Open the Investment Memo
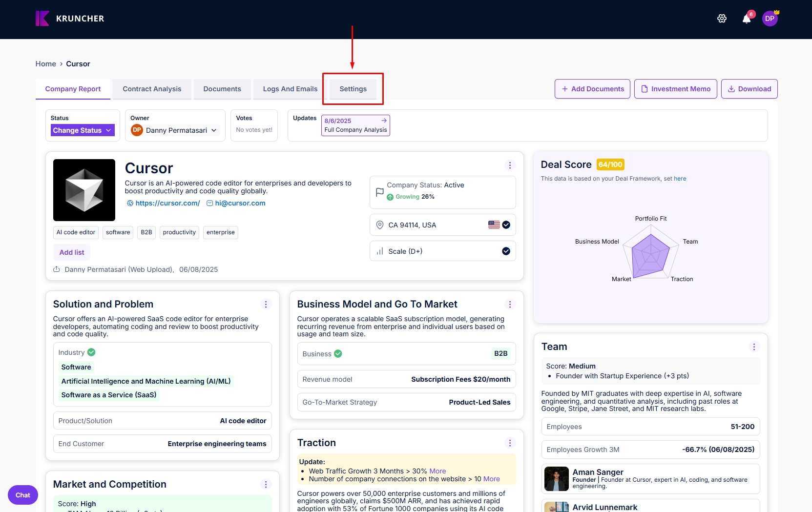The width and height of the screenshot is (812, 512). [x=676, y=89]
